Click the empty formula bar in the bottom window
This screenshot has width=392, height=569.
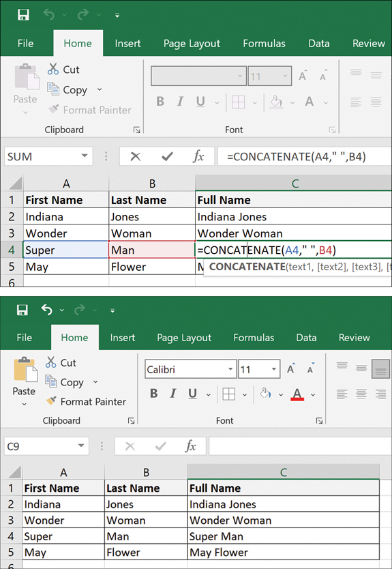pyautogui.click(x=300, y=446)
